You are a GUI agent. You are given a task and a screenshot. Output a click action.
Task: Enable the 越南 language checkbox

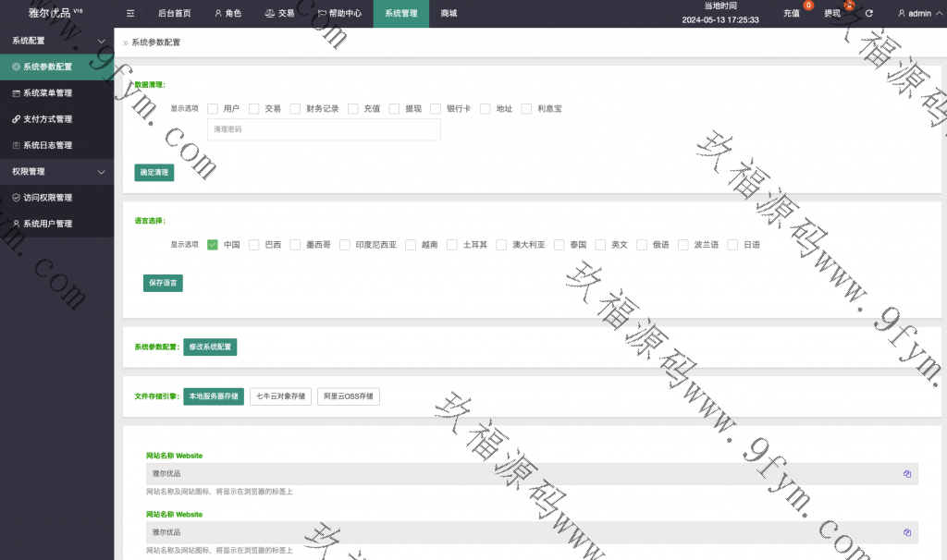click(x=411, y=245)
